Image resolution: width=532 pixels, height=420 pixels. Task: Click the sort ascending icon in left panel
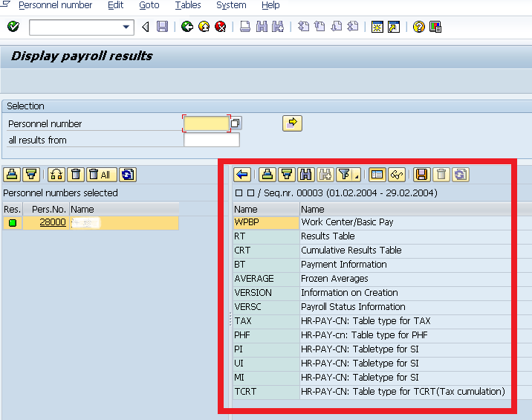pyautogui.click(x=12, y=175)
